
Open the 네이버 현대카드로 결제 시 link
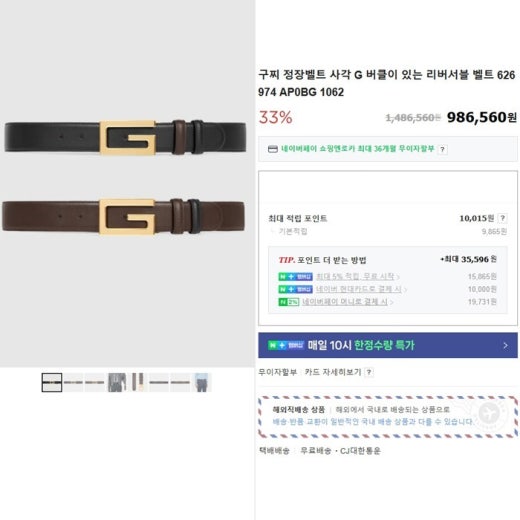(361, 289)
